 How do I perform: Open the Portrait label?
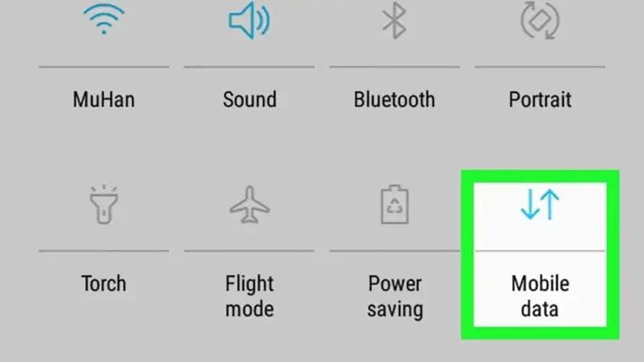point(540,100)
